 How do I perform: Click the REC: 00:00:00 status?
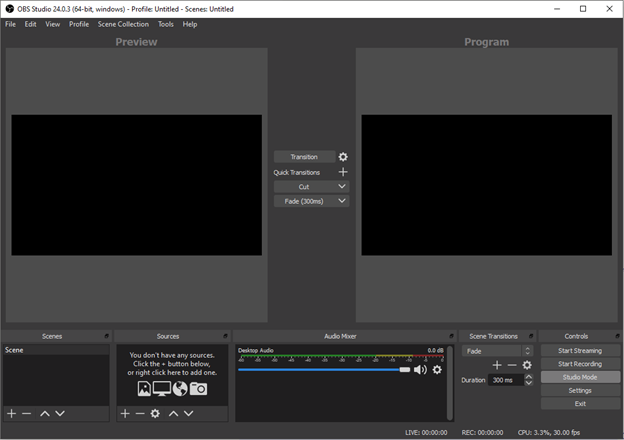(x=482, y=432)
